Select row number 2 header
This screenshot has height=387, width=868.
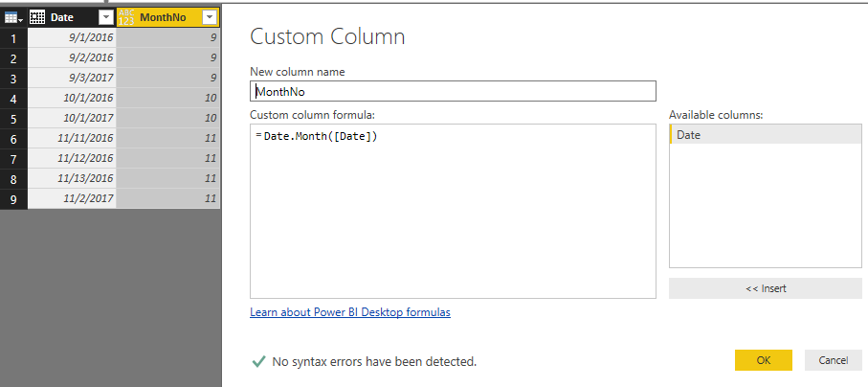click(13, 57)
